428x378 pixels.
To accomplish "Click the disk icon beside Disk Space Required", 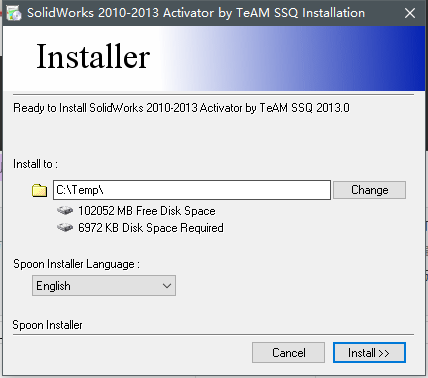I will point(65,228).
